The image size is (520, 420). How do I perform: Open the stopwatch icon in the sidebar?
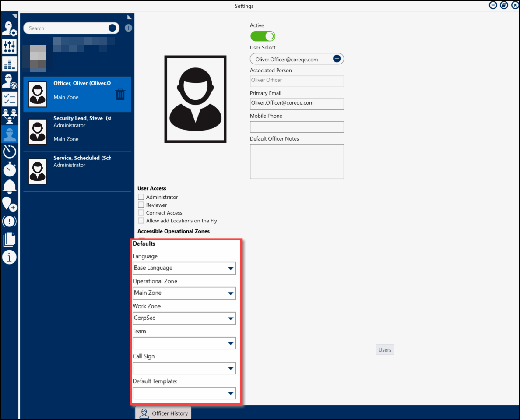pos(9,169)
